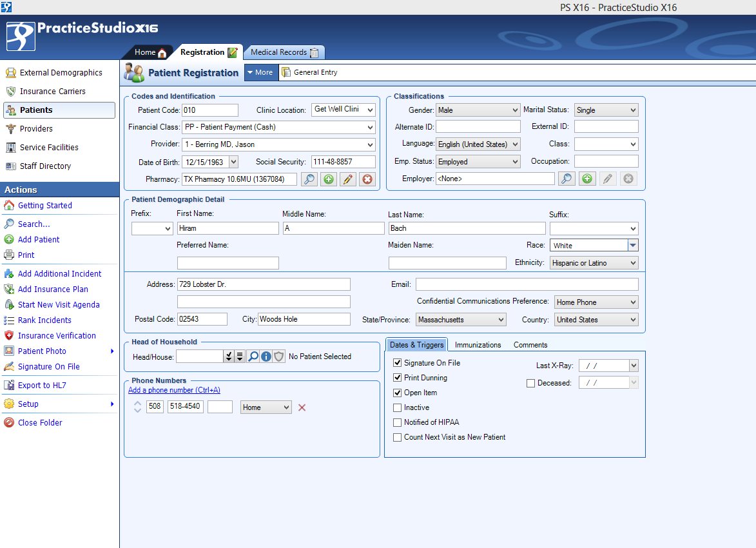Screen dimensions: 756x548
Task: Delete the phone number with the red X
Action: [x=302, y=407]
